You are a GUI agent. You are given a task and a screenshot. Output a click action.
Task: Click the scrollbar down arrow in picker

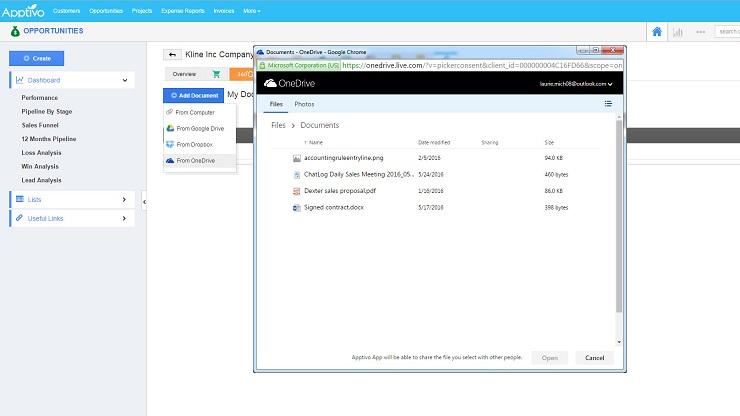(619, 342)
